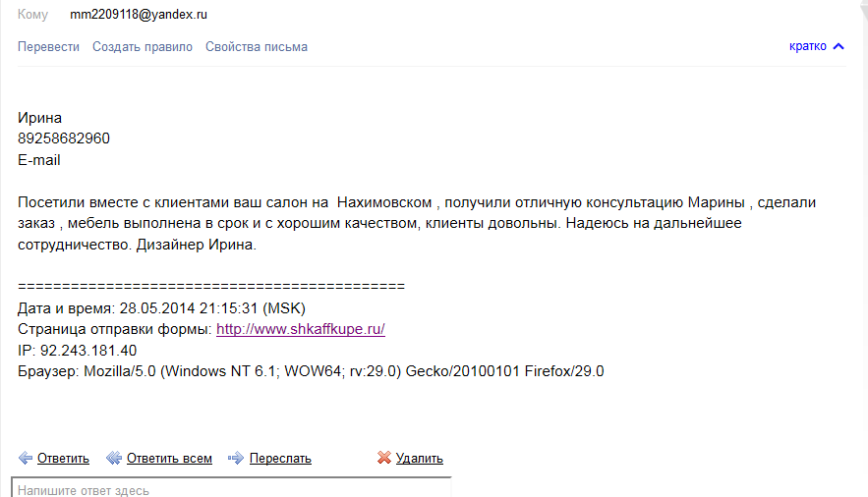Image resolution: width=868 pixels, height=497 pixels.
Task: Click the forward arrow icon
Action: coord(236,458)
